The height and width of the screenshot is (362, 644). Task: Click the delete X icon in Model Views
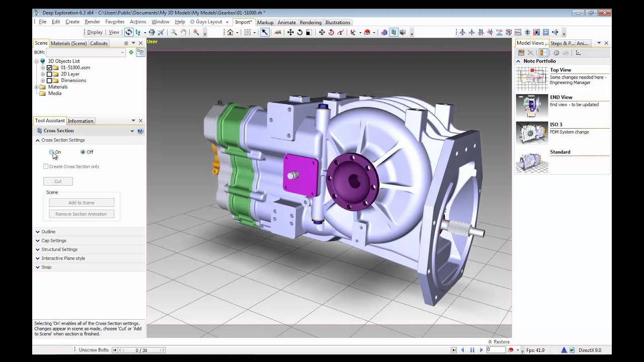530,53
